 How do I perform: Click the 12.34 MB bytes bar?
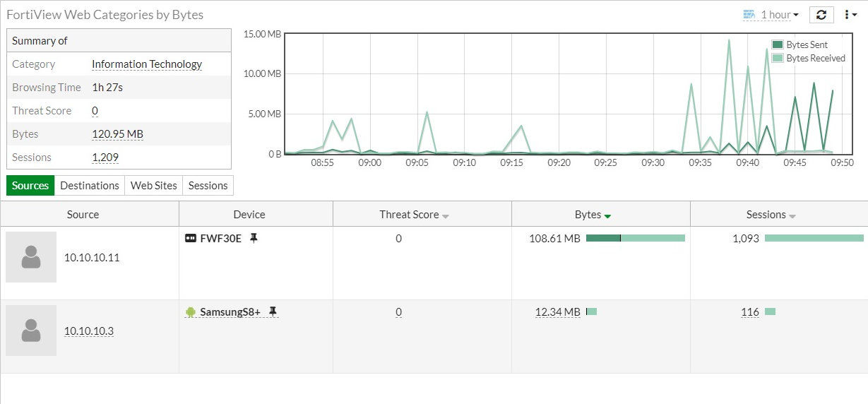pyautogui.click(x=592, y=311)
